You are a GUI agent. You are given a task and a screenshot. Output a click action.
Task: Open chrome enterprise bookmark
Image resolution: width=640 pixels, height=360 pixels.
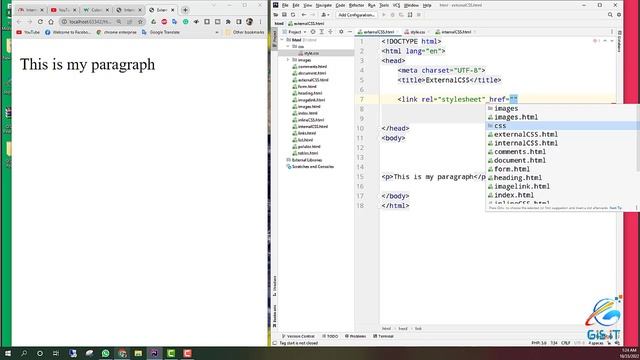[x=116, y=32]
